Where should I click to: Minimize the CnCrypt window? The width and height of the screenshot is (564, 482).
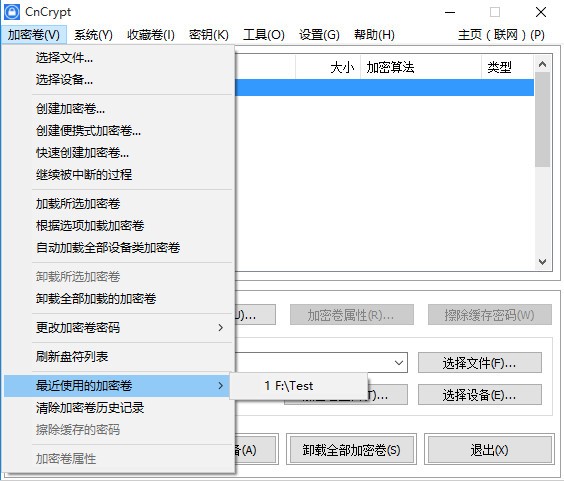pos(450,12)
